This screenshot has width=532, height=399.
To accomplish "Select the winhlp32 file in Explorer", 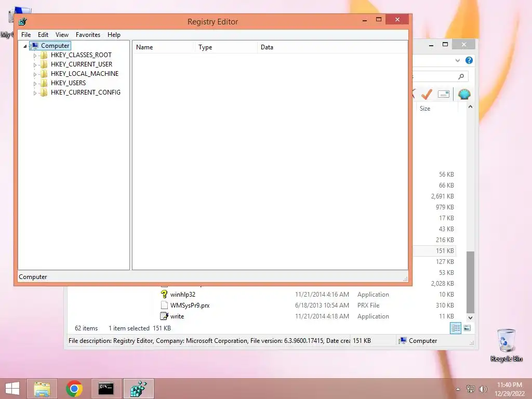I will tap(183, 295).
